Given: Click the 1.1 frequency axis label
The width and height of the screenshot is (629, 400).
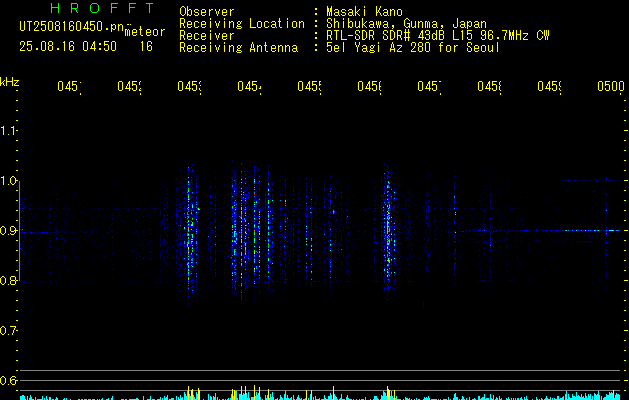Looking at the screenshot, I should coord(8,130).
